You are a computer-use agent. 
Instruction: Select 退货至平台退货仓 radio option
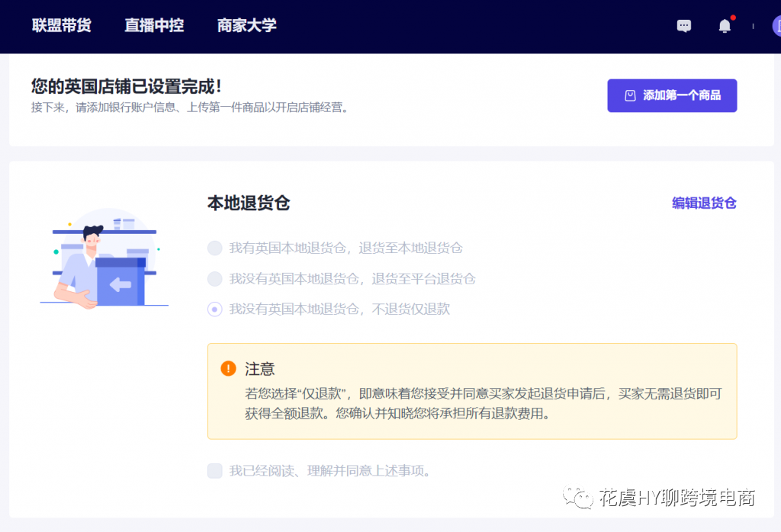click(x=215, y=279)
